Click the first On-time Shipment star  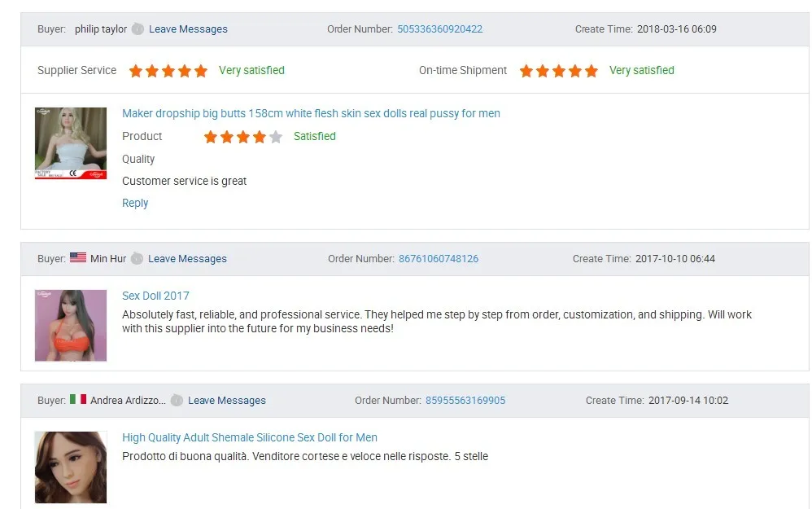click(526, 71)
